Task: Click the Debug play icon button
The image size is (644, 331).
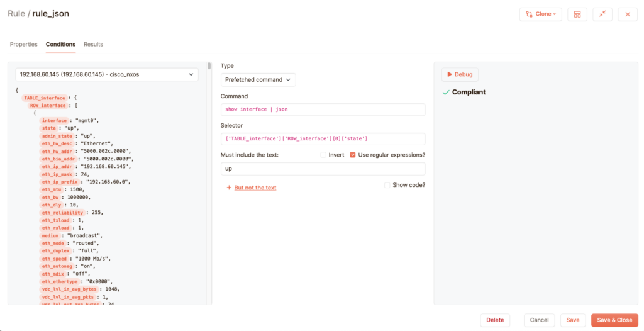Action: (460, 74)
